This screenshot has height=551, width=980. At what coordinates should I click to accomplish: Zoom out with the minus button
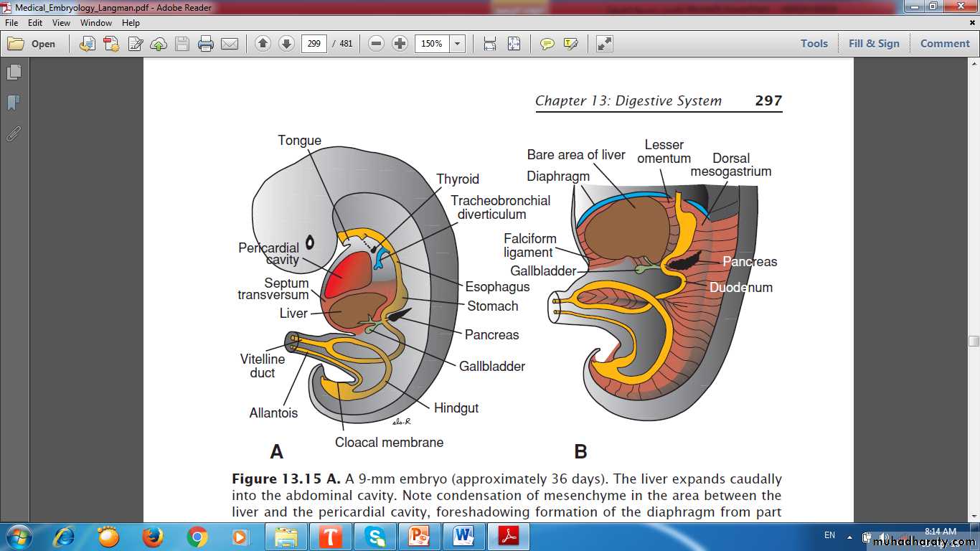[376, 44]
